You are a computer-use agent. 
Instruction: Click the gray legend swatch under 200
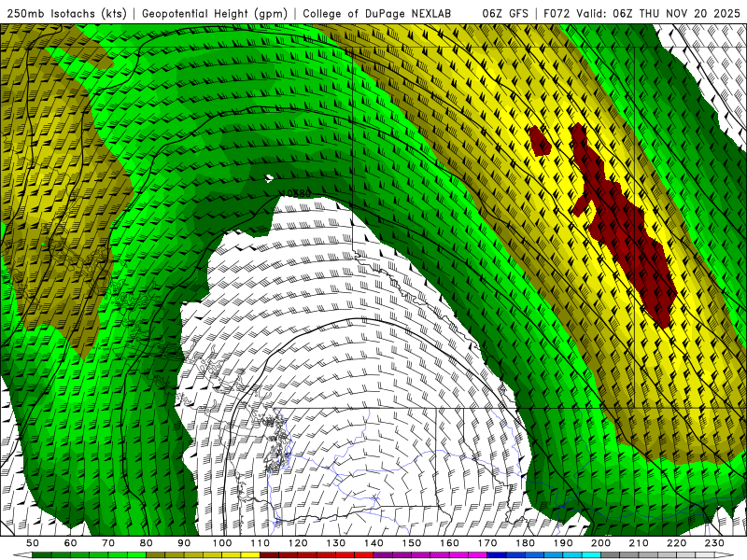coord(611,555)
